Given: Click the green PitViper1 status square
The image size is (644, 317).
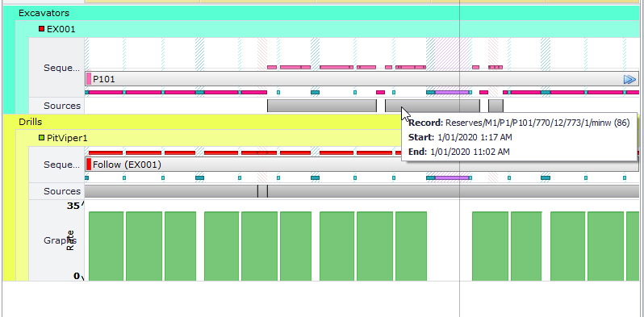Looking at the screenshot, I should (41, 138).
